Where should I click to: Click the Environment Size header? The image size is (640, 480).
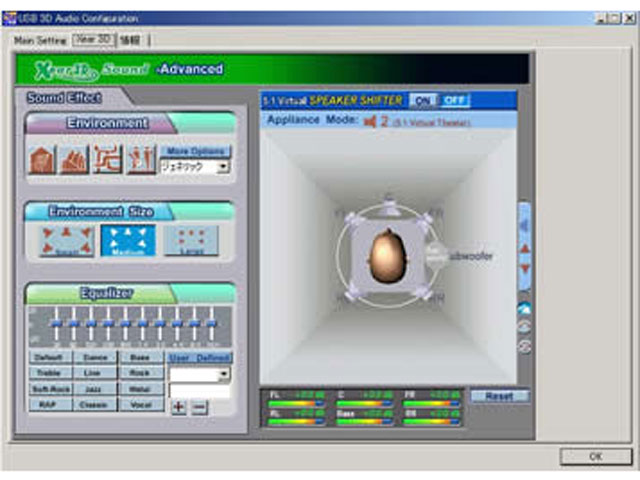pos(101,211)
